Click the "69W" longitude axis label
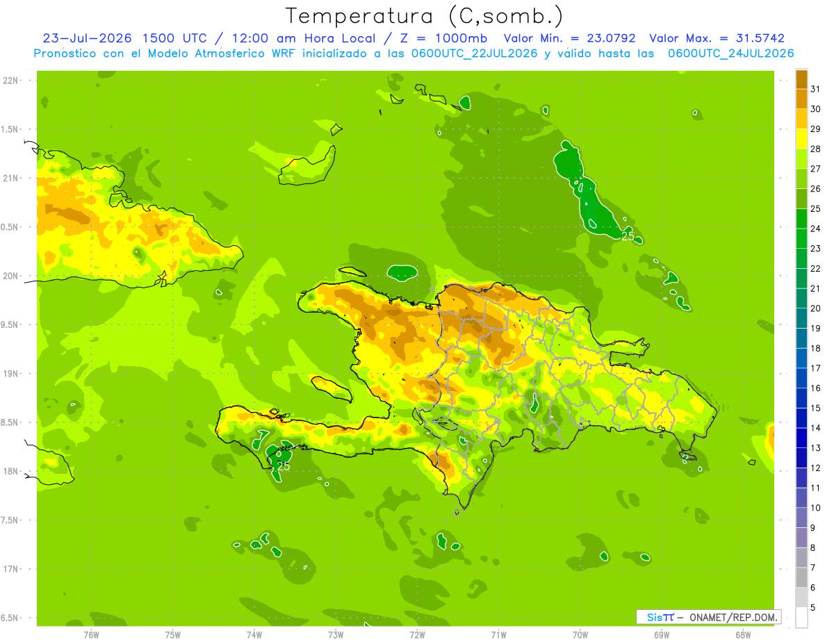The height and width of the screenshot is (644, 834). [662, 635]
